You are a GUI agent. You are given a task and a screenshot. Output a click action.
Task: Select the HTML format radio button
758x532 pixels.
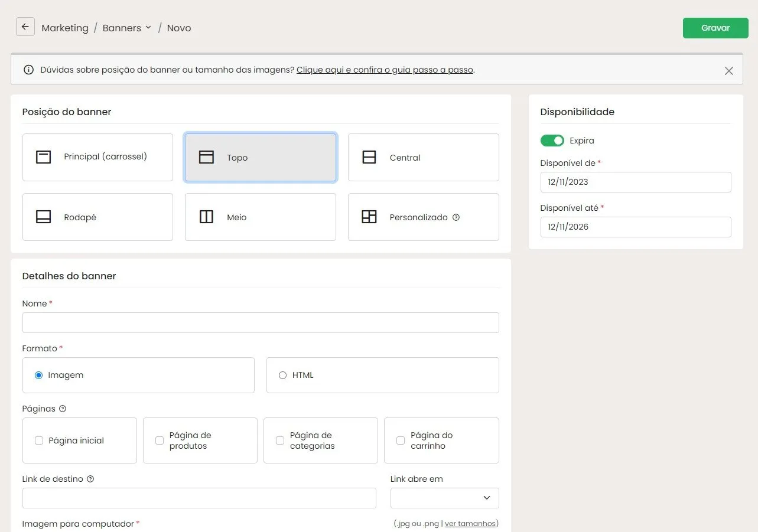point(282,375)
